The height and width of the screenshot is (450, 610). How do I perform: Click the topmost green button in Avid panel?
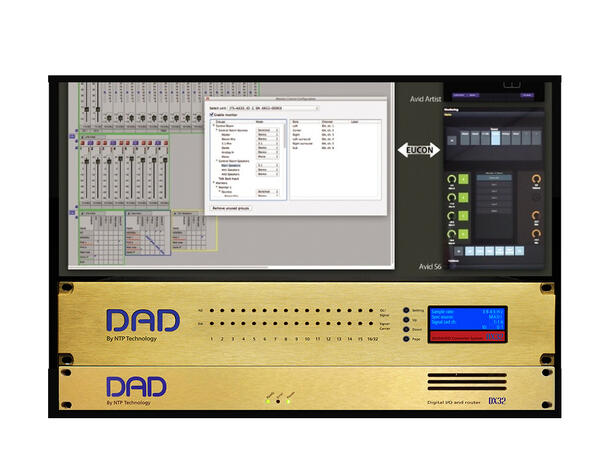[463, 179]
